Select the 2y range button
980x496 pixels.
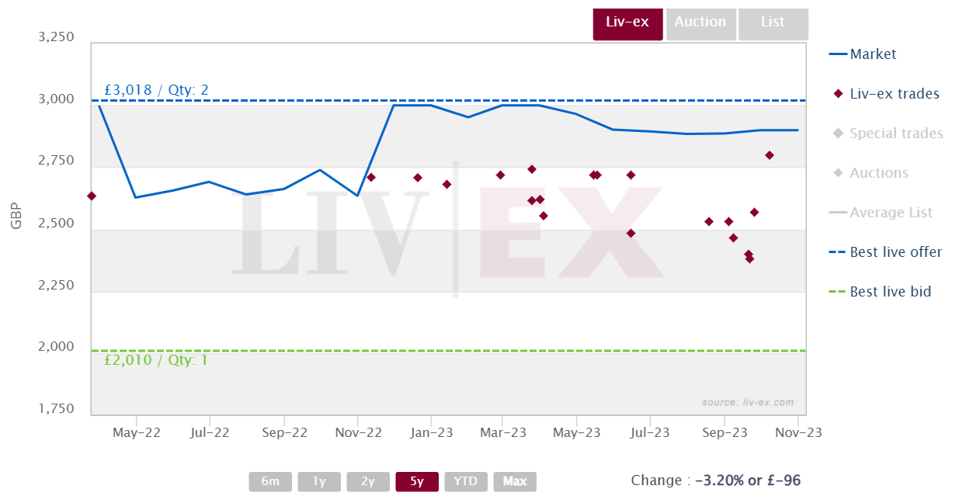click(368, 481)
